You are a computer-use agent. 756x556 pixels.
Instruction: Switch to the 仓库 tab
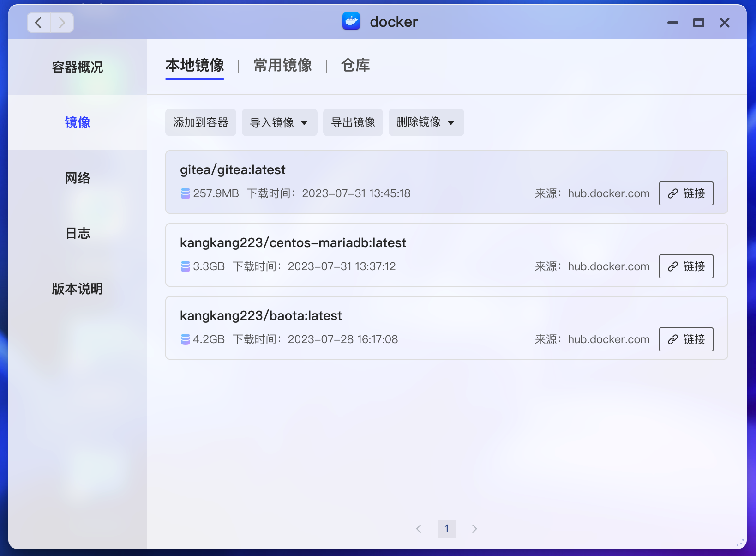(355, 66)
